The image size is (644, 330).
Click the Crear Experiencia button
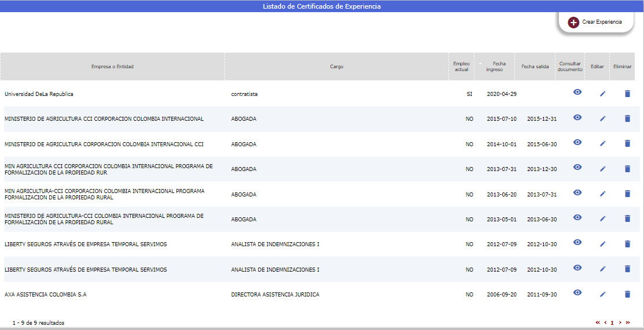(x=595, y=22)
